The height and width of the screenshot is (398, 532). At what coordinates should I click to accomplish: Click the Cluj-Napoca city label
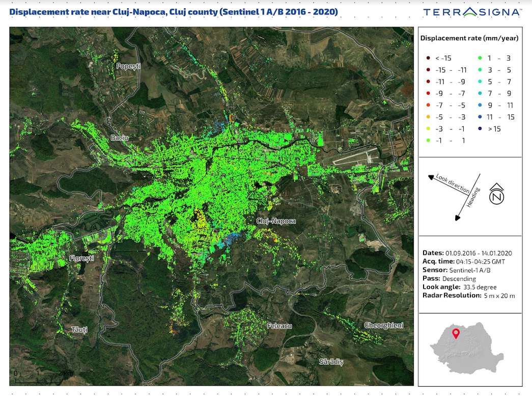(x=275, y=221)
